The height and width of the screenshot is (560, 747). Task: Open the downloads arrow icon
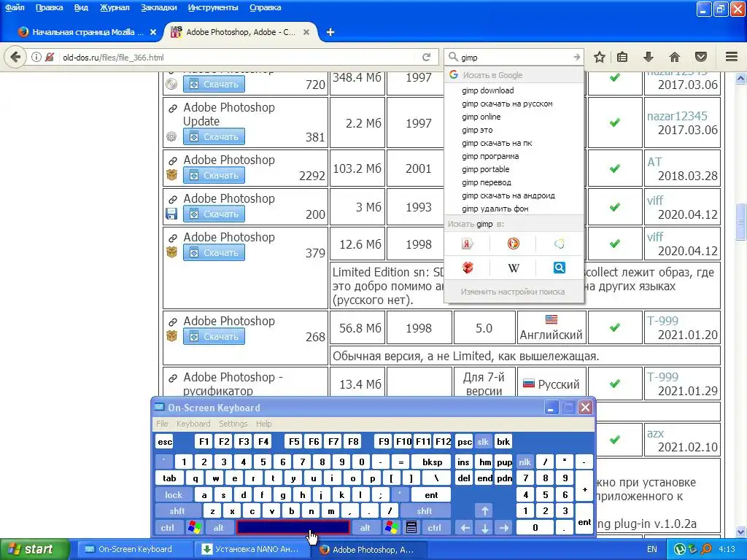point(648,57)
